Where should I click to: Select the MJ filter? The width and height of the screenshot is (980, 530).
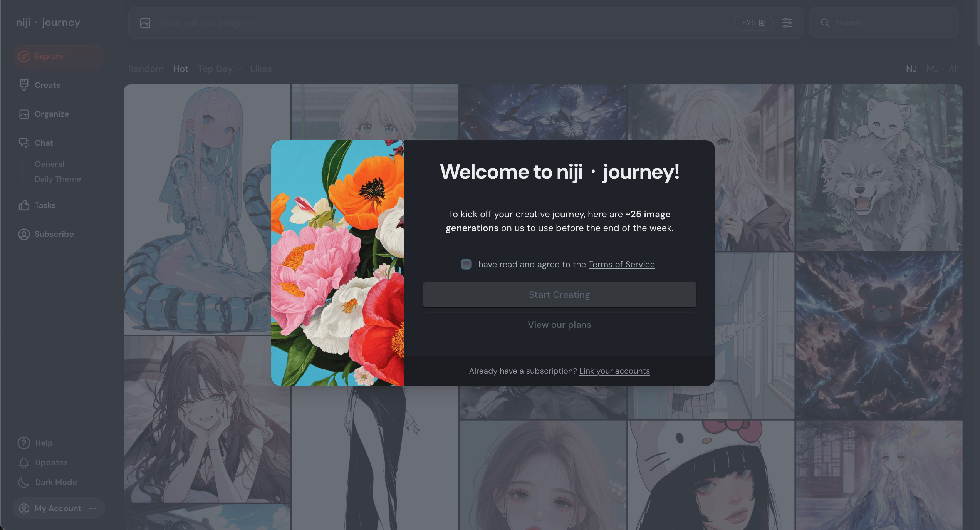pyautogui.click(x=933, y=69)
